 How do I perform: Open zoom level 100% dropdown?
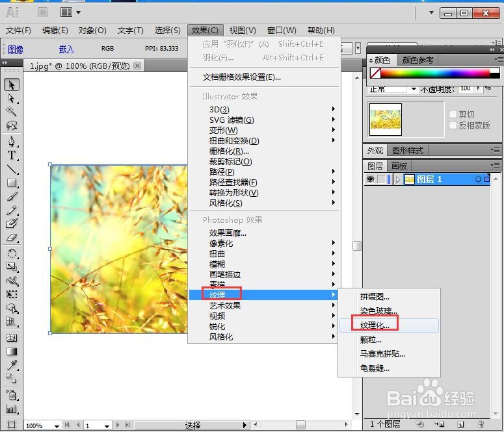[57, 426]
